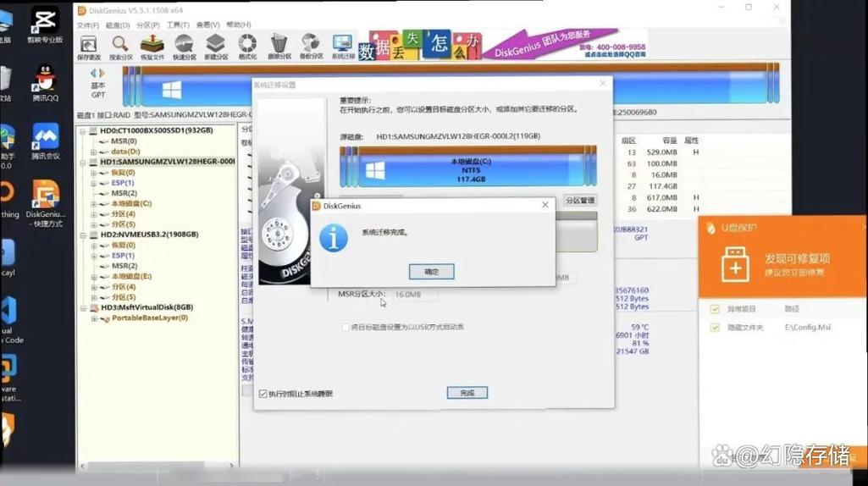The width and height of the screenshot is (868, 486).
Task: Select the PortableBaseLayer(0) partition
Action: click(x=149, y=318)
